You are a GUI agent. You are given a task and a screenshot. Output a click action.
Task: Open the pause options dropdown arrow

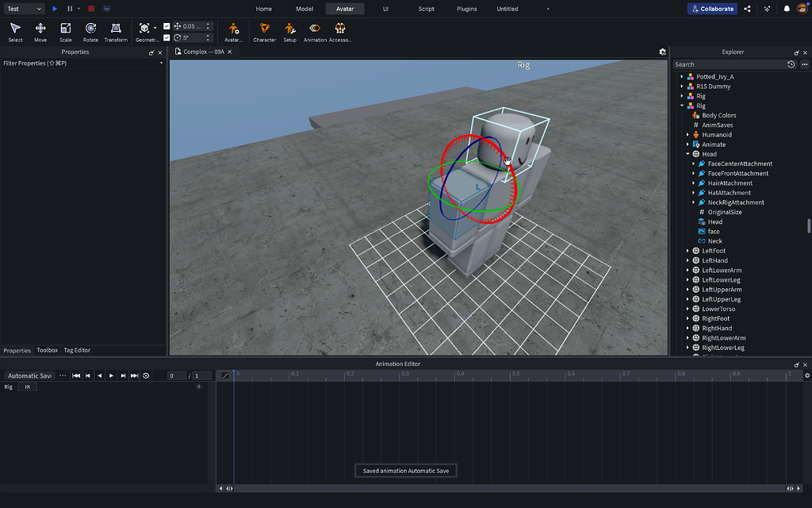[x=79, y=9]
